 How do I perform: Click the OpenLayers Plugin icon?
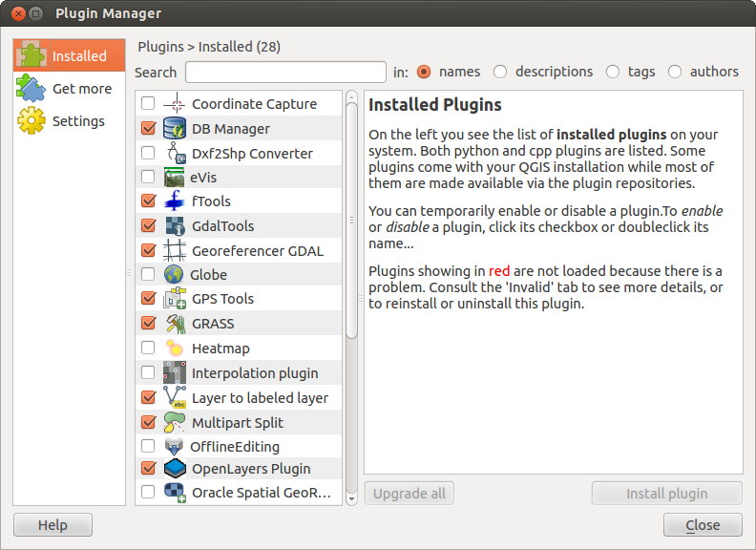coord(175,469)
